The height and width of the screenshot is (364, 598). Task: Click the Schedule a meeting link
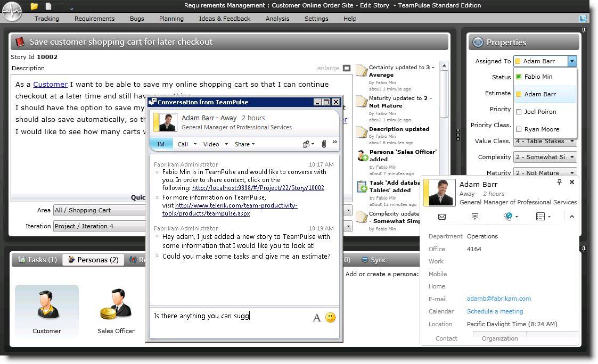click(x=495, y=311)
